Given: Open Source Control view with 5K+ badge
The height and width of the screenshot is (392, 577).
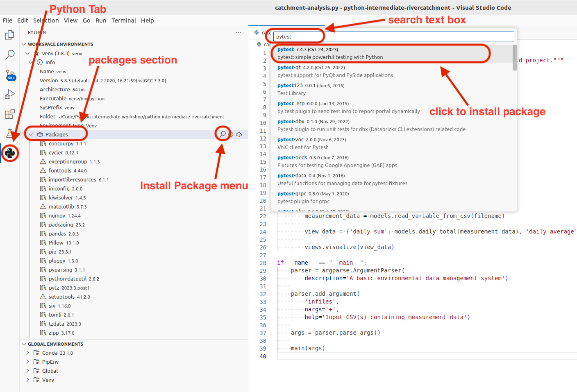Looking at the screenshot, I should point(10,75).
